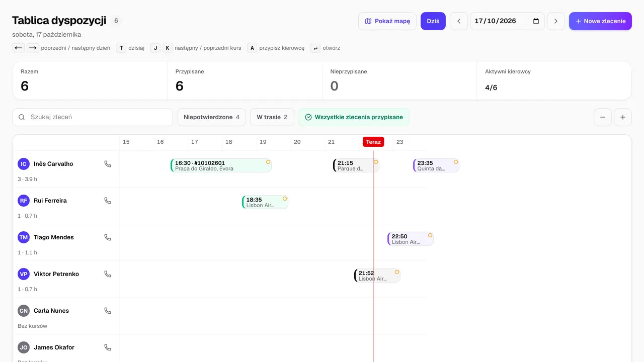The height and width of the screenshot is (362, 644).
Task: Go to previous day chevron button
Action: pos(459,21)
